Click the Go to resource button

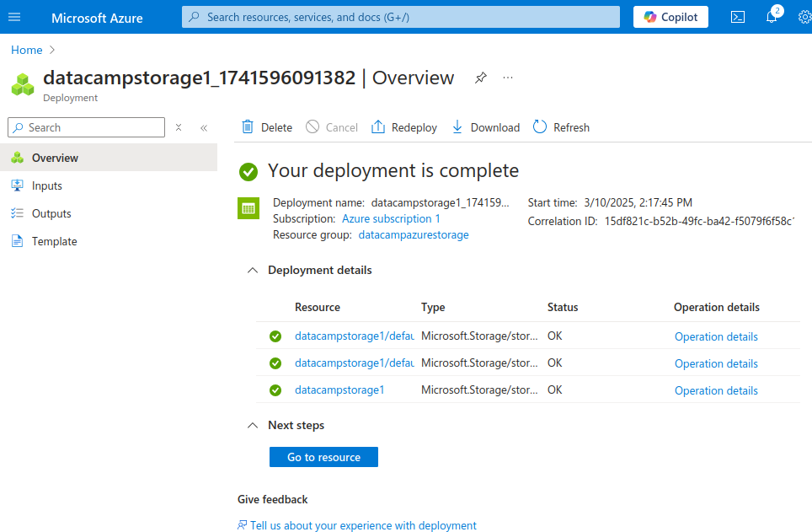coord(323,457)
